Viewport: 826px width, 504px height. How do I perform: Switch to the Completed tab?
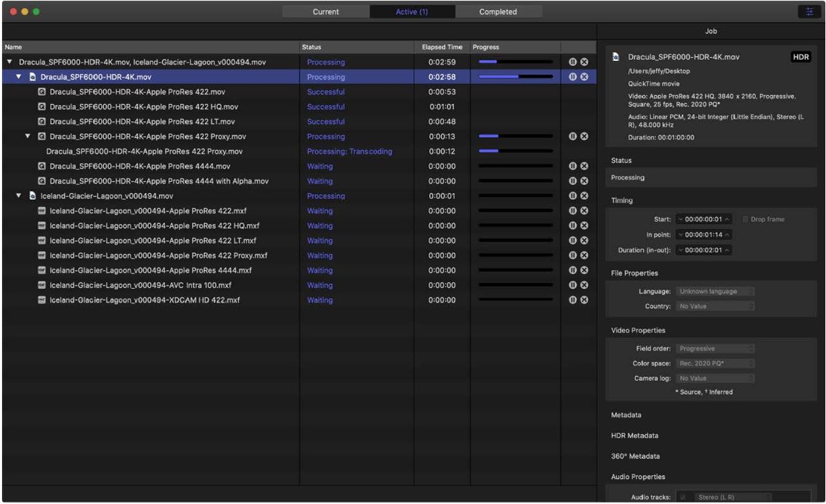pos(498,11)
